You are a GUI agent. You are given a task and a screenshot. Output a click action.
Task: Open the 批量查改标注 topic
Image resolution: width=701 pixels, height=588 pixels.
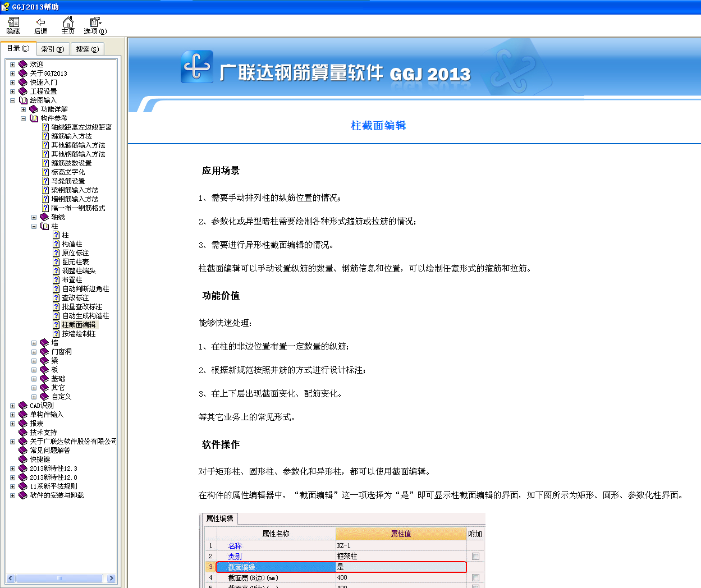82,307
